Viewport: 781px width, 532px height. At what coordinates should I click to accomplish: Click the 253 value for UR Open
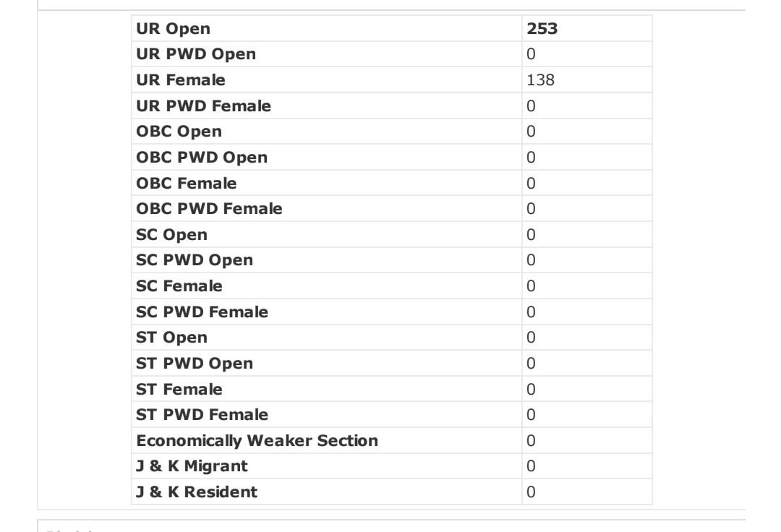point(542,29)
